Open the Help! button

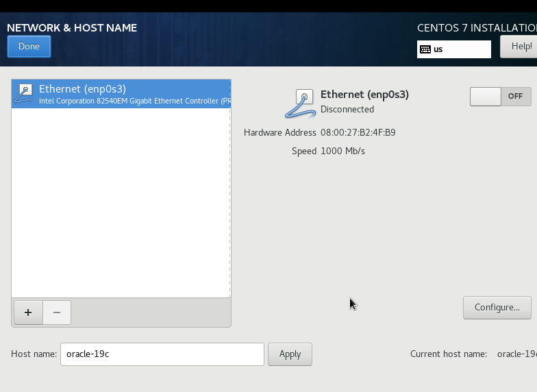tap(519, 47)
